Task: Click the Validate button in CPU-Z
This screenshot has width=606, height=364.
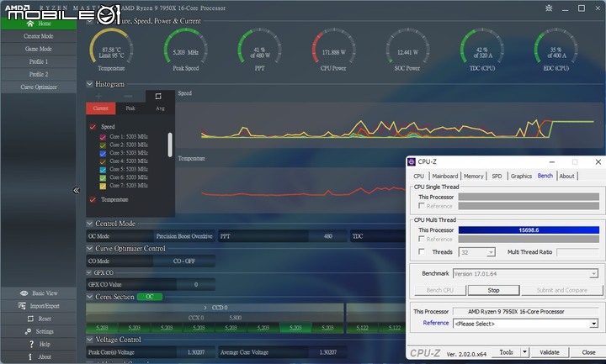Action: [549, 352]
